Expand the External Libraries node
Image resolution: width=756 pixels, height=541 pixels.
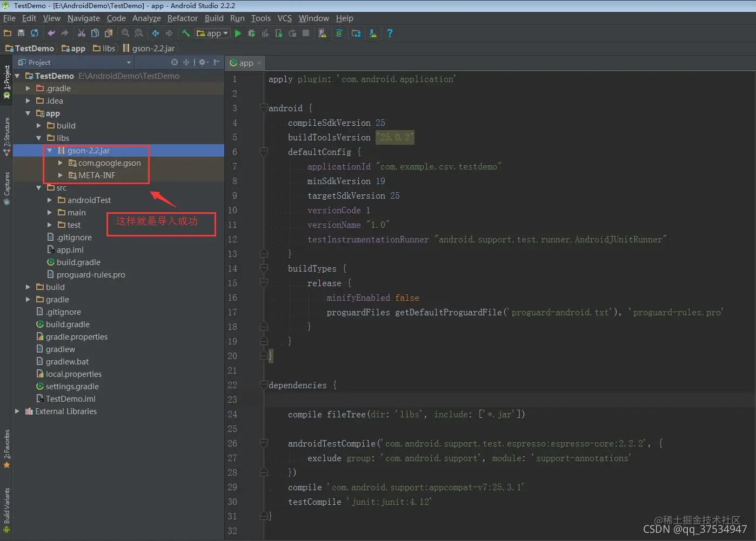[17, 411]
